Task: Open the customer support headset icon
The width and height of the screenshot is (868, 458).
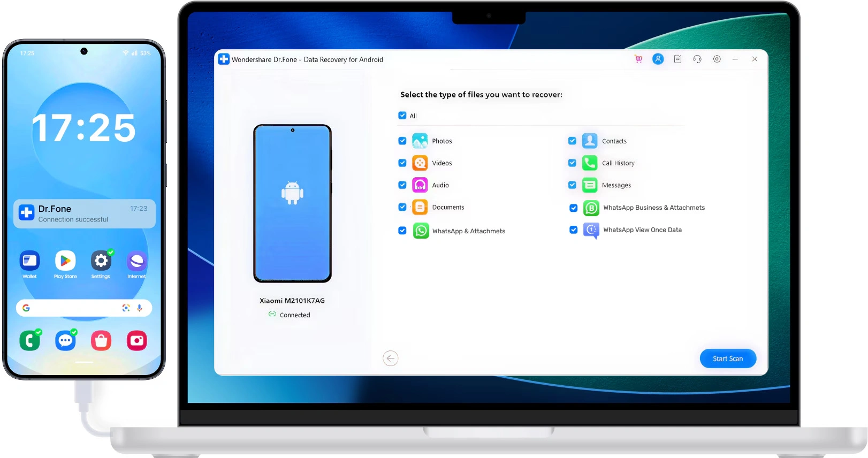Action: coord(697,59)
